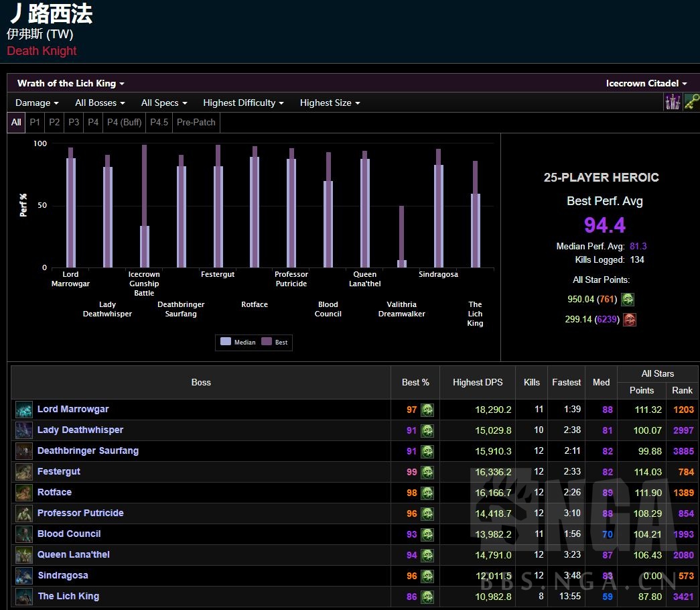Viewport: 700px width, 610px height.
Task: Toggle the Median series in chart legend
Action: pyautogui.click(x=238, y=342)
